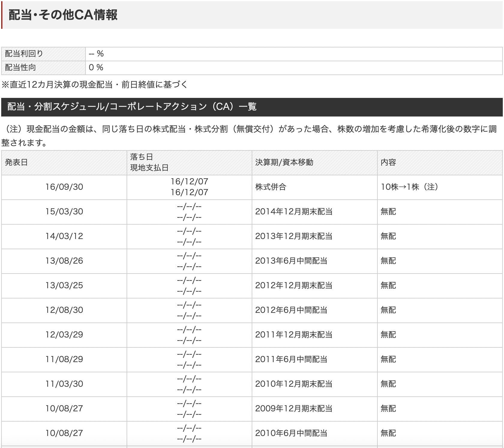Select the 16/09/30 announcement date cell

tap(64, 187)
